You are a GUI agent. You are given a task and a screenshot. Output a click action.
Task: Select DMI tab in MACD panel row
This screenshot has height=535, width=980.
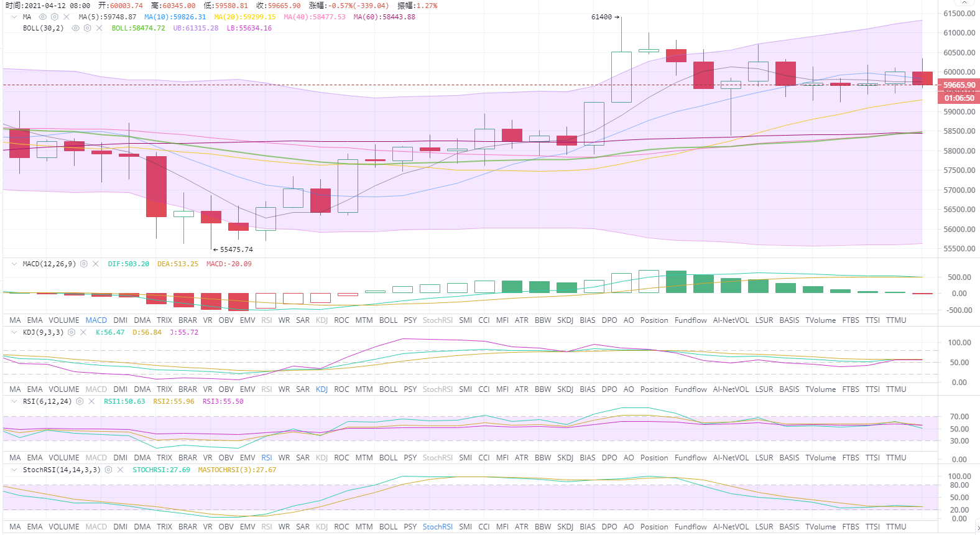coord(121,320)
